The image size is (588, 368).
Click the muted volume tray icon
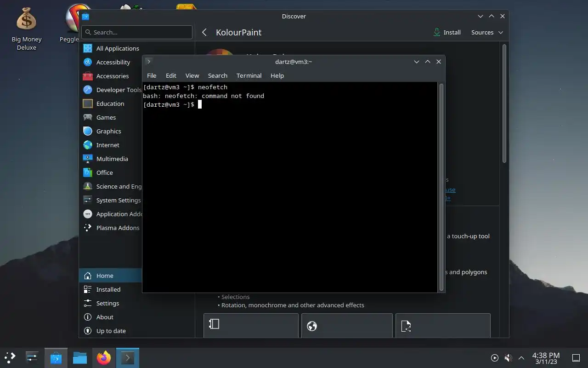coord(508,358)
